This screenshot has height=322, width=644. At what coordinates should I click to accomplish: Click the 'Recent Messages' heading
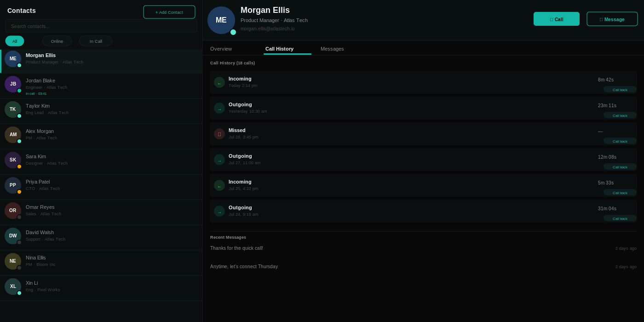(x=228, y=237)
